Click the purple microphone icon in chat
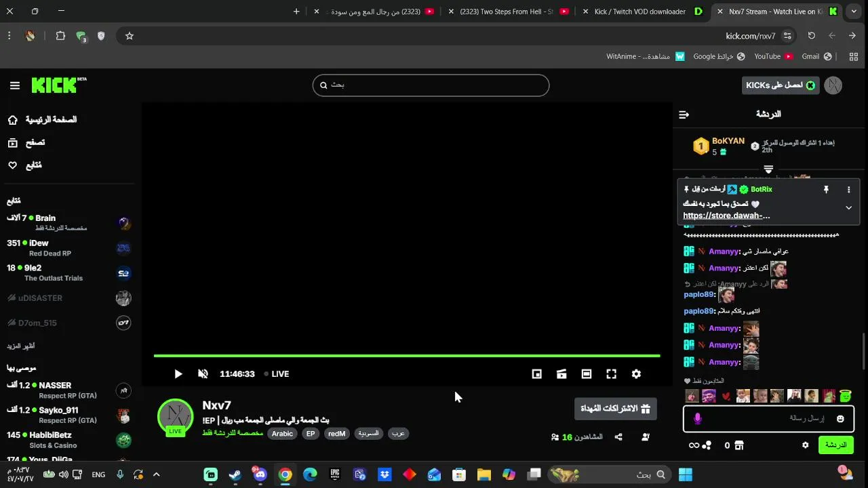 697,419
